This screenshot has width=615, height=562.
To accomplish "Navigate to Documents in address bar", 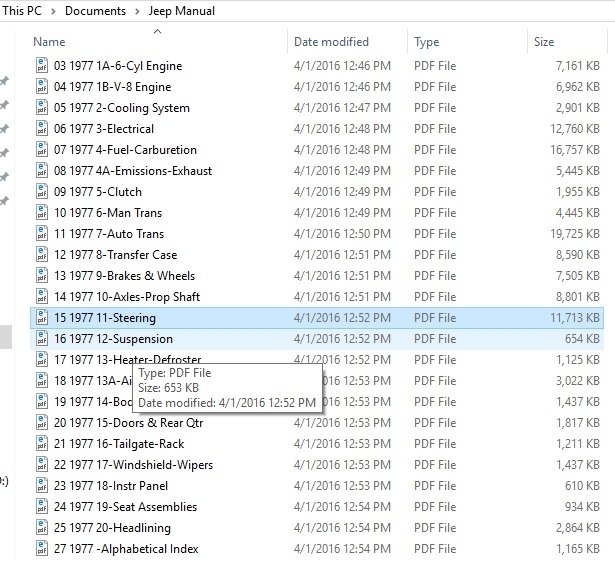I will 95,11.
